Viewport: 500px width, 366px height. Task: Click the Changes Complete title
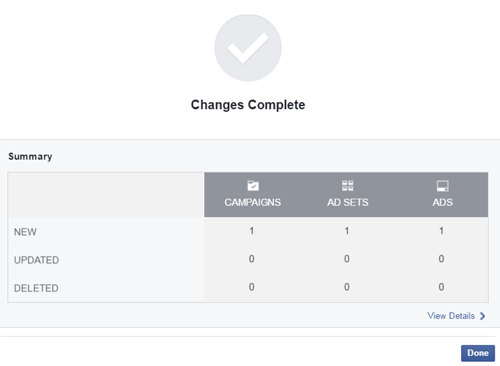[x=248, y=105]
